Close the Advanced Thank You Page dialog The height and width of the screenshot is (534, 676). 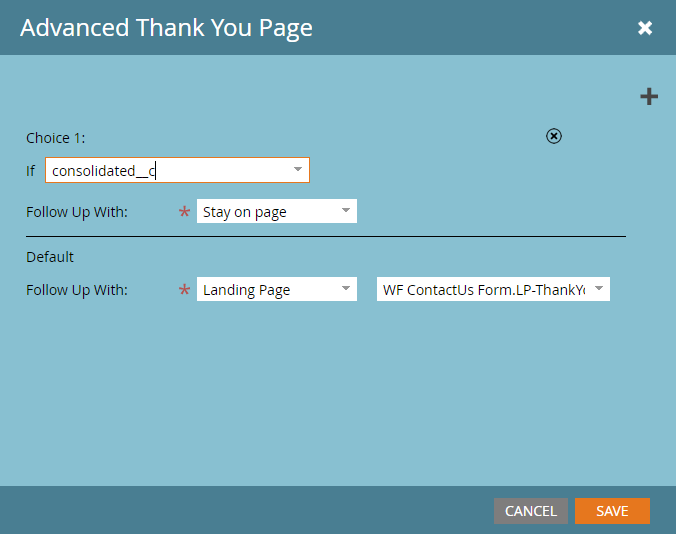pos(645,28)
